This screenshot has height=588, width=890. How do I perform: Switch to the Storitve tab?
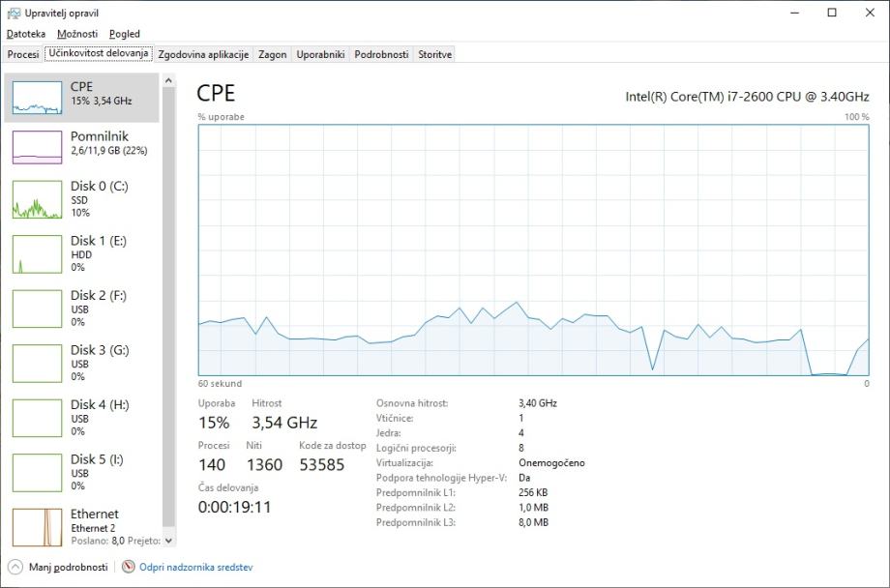[x=434, y=54]
